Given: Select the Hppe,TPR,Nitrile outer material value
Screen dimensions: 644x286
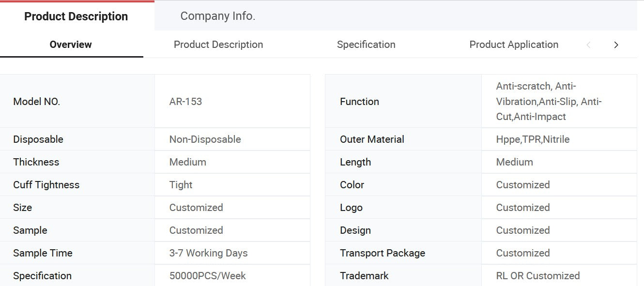Looking at the screenshot, I should (x=533, y=139).
